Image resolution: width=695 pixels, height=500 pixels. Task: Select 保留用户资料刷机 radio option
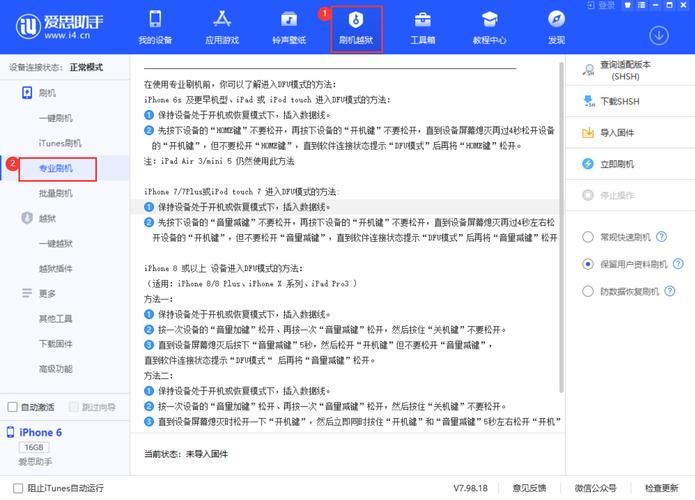tap(588, 264)
